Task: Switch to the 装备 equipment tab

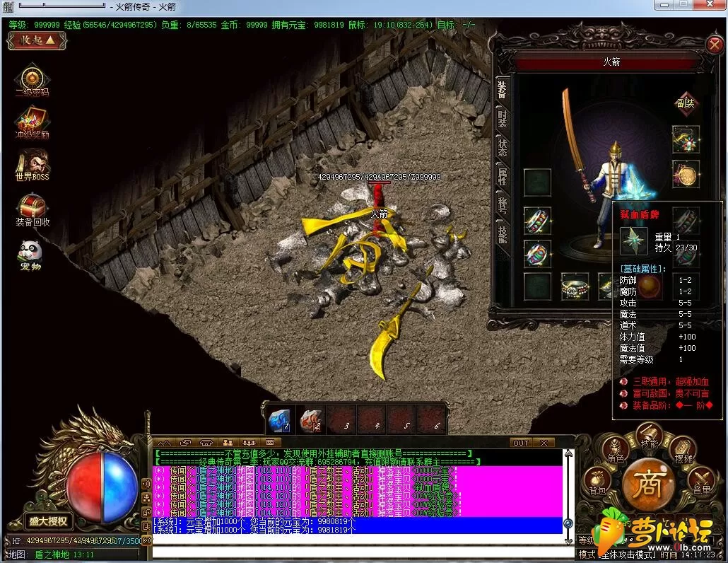Action: [x=502, y=90]
